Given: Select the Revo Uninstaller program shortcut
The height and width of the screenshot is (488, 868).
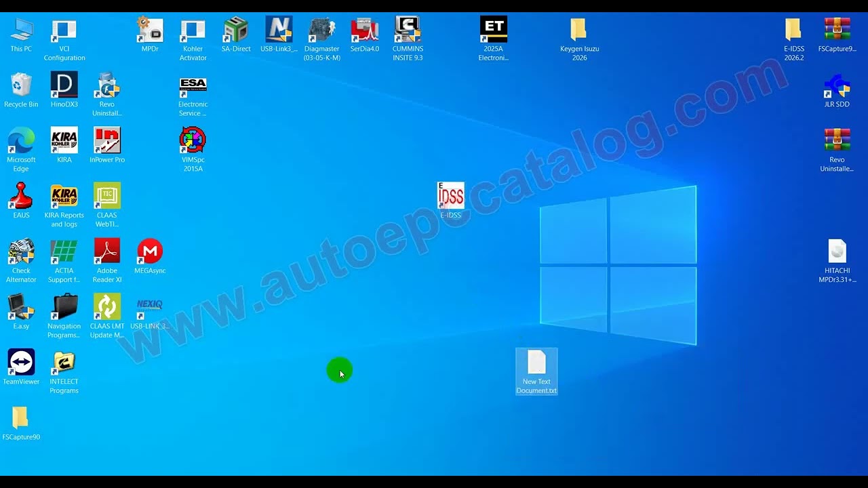Looking at the screenshot, I should pyautogui.click(x=107, y=95).
